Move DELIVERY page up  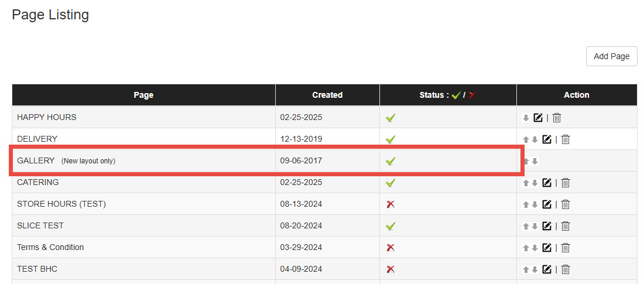point(526,139)
